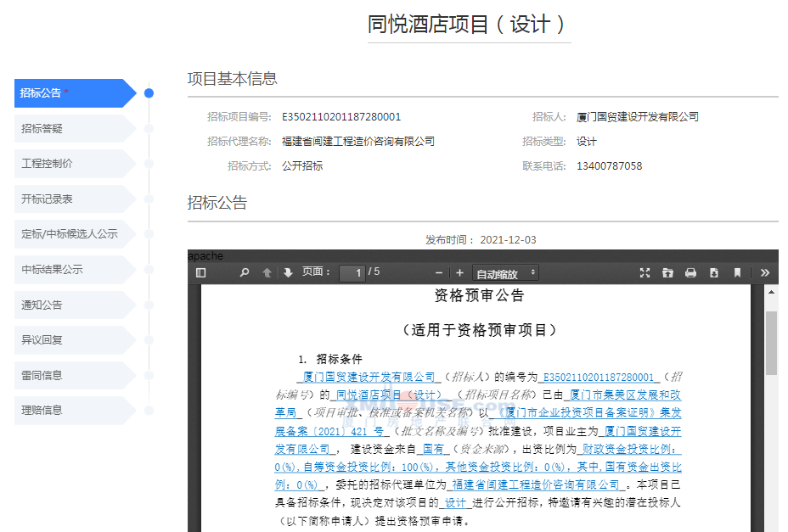Screen dimensions: 788x532
Task: Open the 理赔信息 tab
Action: pos(76,411)
